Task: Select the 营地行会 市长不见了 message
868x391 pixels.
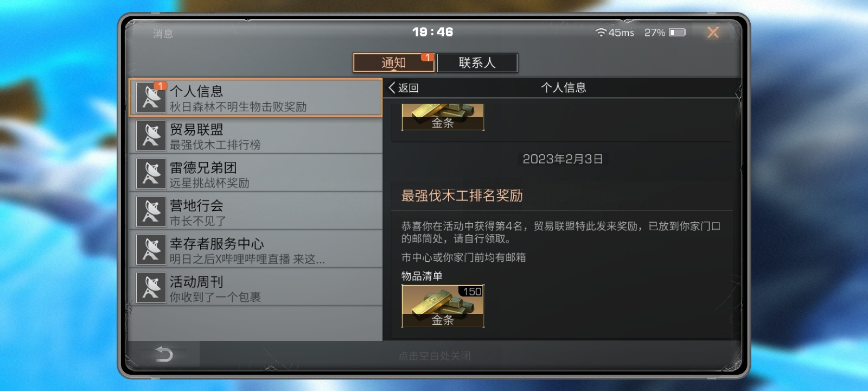Action: 256,212
